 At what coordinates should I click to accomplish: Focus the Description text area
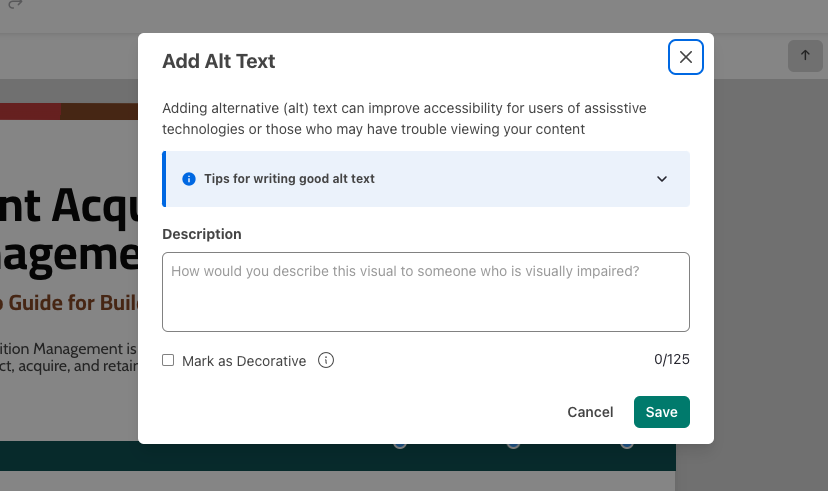click(425, 292)
